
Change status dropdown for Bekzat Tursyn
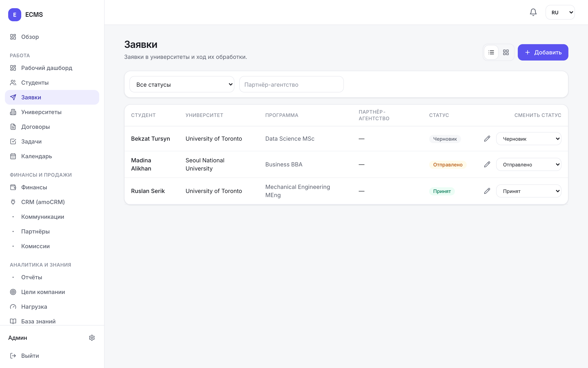pyautogui.click(x=529, y=139)
